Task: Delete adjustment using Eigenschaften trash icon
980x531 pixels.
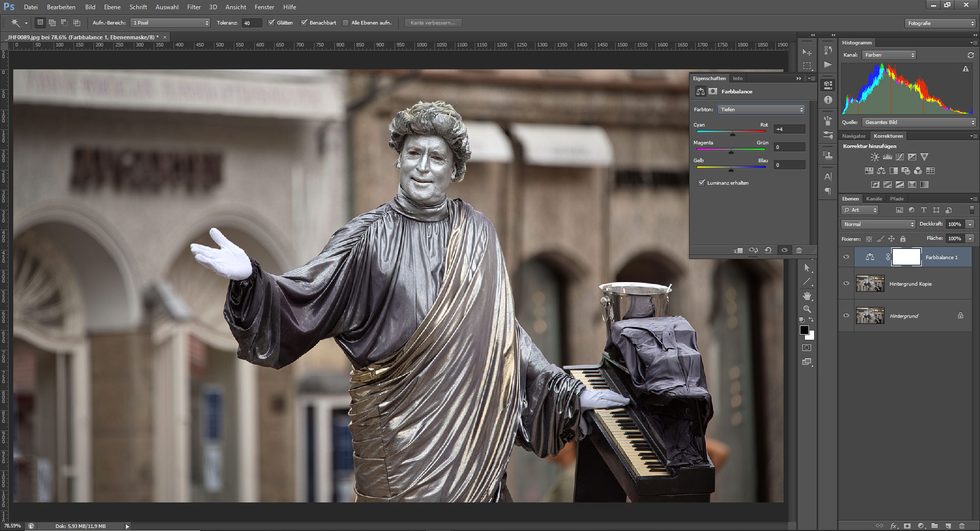Action: 799,250
